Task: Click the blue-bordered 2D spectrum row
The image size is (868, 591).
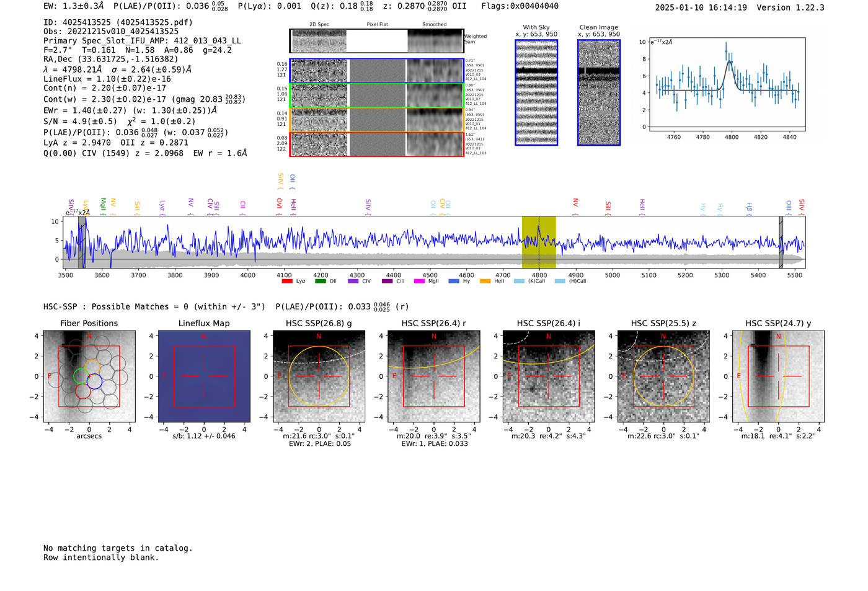Action: tap(377, 71)
